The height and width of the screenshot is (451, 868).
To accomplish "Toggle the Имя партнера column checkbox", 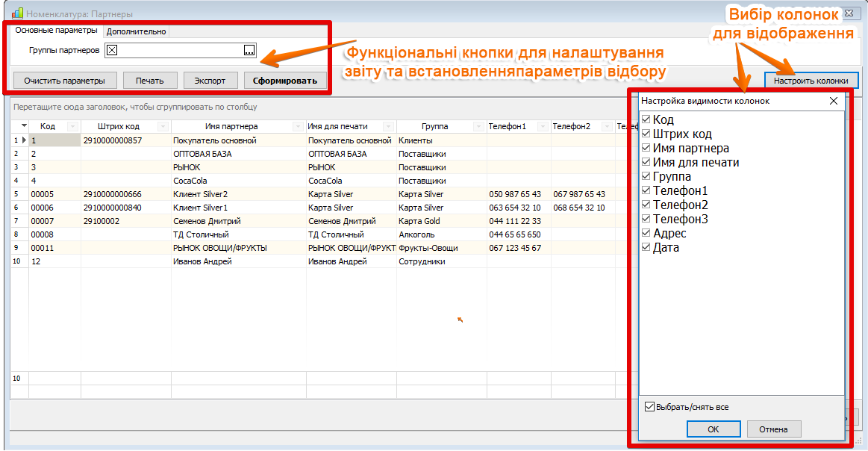I will (x=646, y=148).
